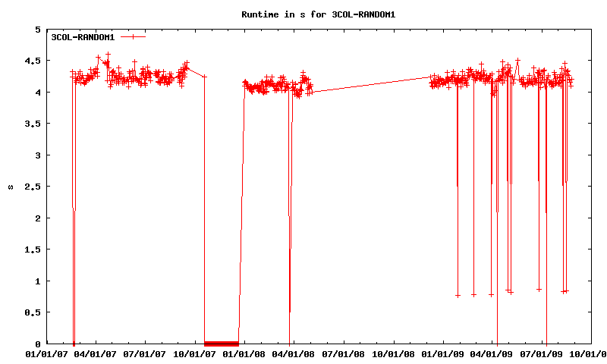Viewport: 607px width, 364px height.
Task: Click the 3.5 y-axis tick label
Action: click(x=33, y=124)
